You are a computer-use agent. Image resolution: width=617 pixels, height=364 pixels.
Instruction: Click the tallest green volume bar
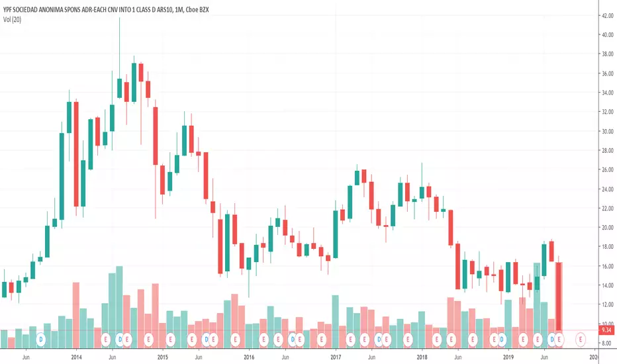[120, 307]
